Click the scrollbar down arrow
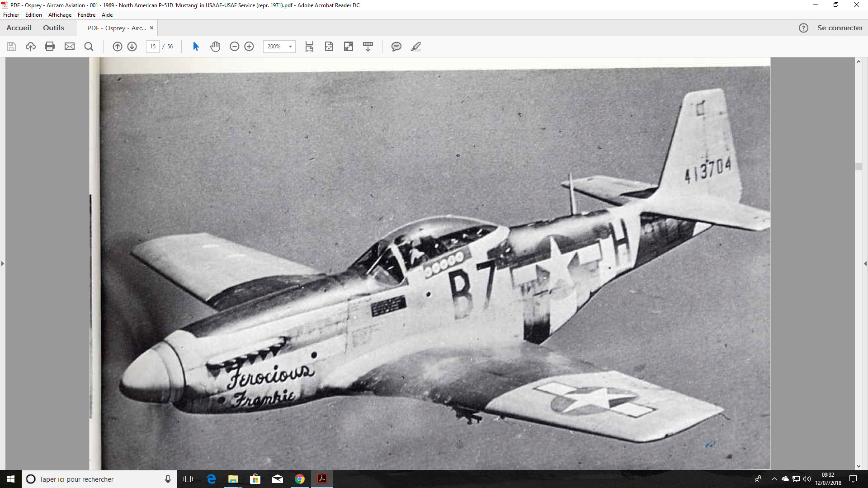Screen dimensions: 868x488 click(x=859, y=466)
